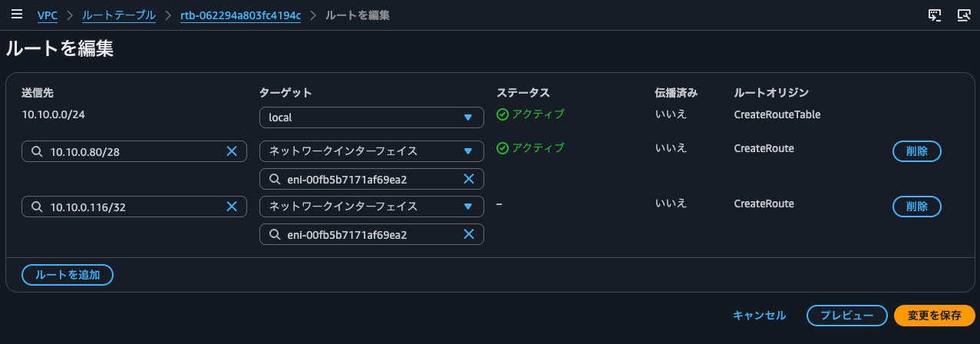980x344 pixels.
Task: Clear the ENI target for 10.10.0.116/32 route
Action: pos(469,234)
